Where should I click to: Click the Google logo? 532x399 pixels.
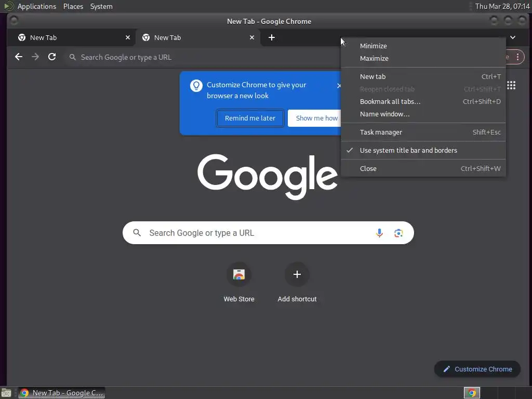point(268,177)
